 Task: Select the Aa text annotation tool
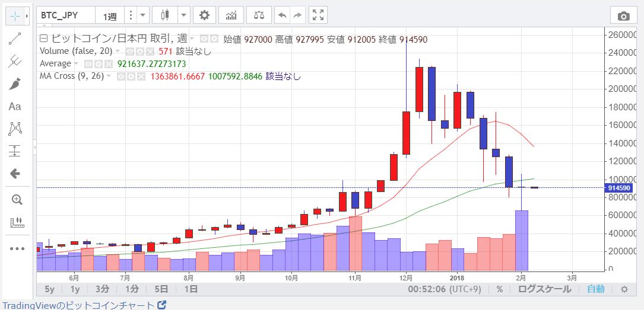[x=15, y=106]
